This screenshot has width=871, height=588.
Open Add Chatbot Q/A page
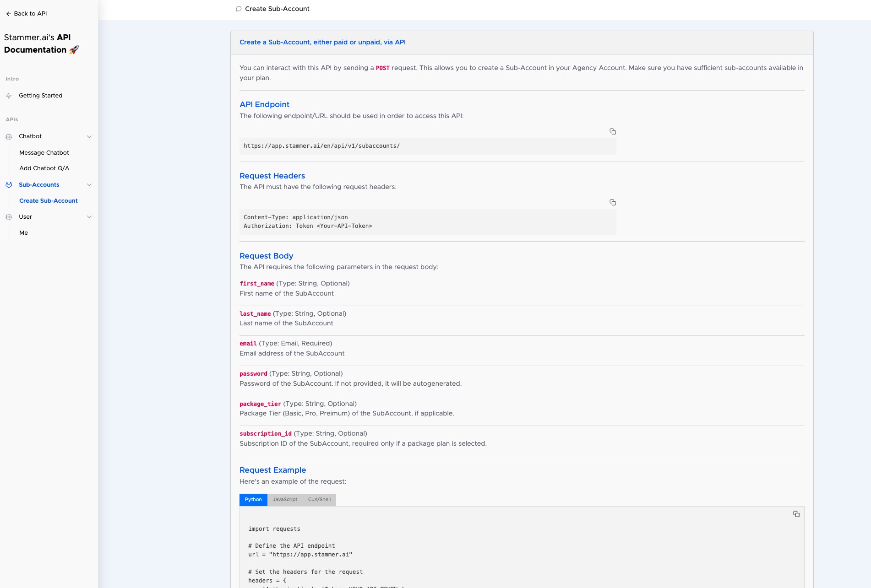[x=44, y=168]
